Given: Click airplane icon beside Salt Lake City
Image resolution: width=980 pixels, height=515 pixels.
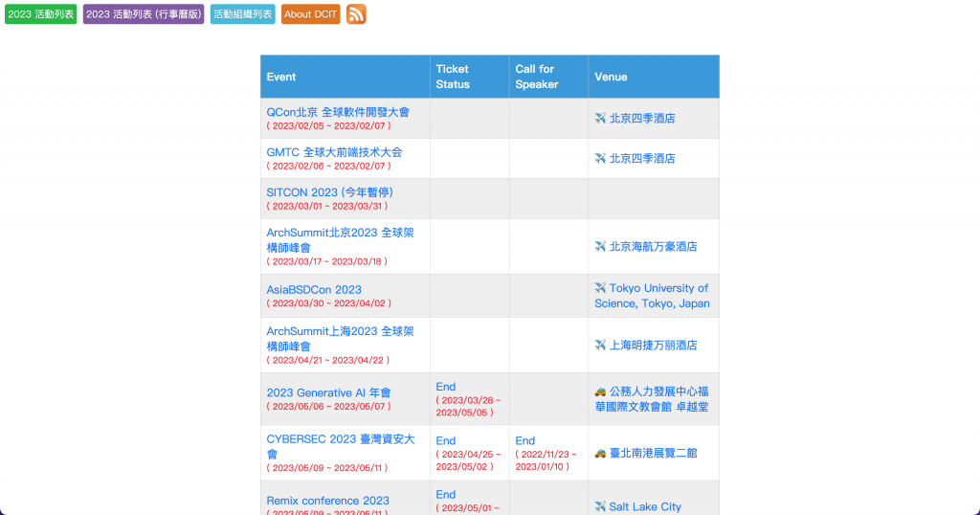Looking at the screenshot, I should click(600, 507).
